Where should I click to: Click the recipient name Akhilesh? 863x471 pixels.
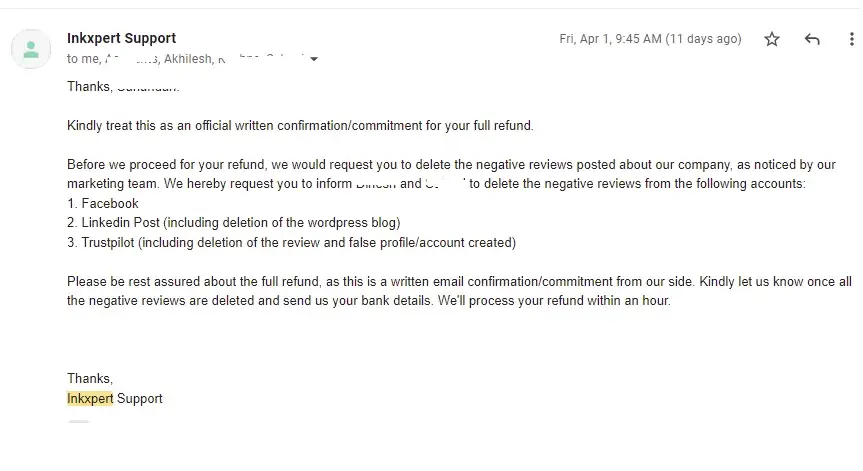click(190, 58)
